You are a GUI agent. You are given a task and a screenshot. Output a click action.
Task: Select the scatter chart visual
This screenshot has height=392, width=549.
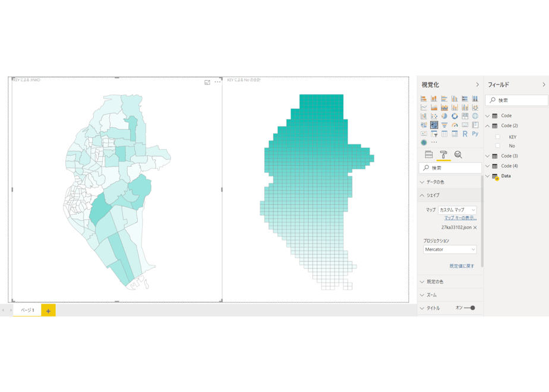coord(434,116)
